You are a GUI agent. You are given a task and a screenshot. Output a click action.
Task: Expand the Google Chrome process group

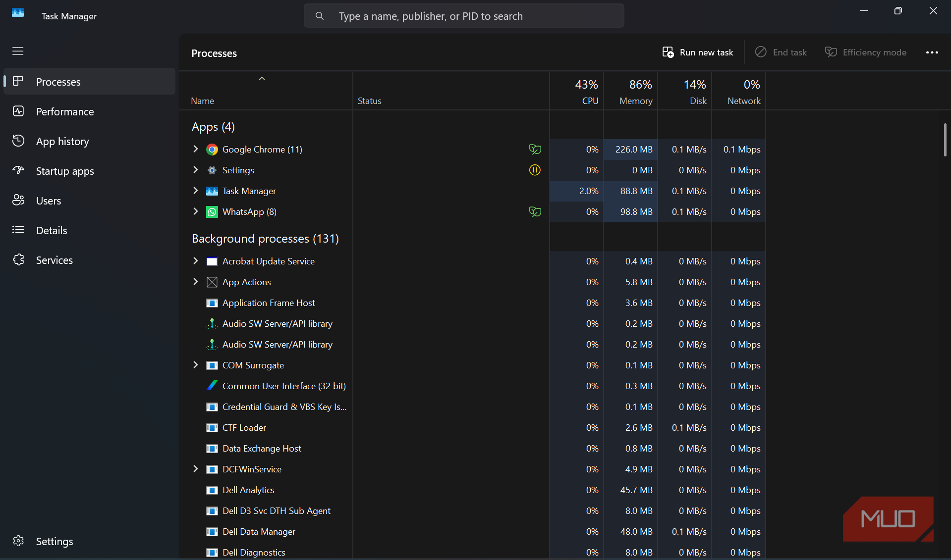[195, 149]
